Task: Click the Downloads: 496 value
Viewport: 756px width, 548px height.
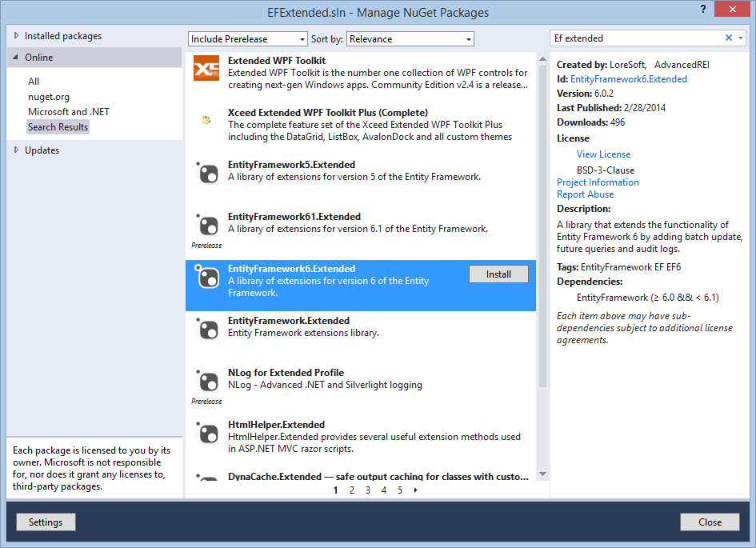Action: click(x=618, y=122)
